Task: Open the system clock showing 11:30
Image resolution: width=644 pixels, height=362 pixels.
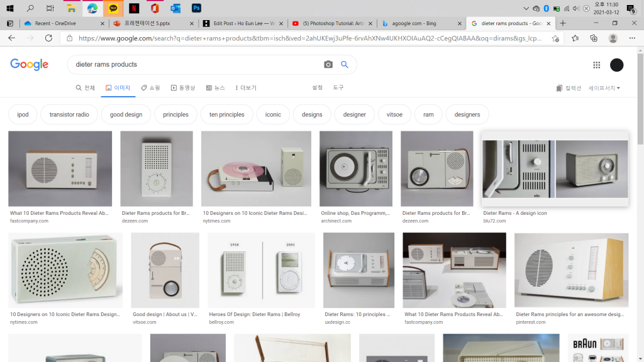Action: point(606,8)
